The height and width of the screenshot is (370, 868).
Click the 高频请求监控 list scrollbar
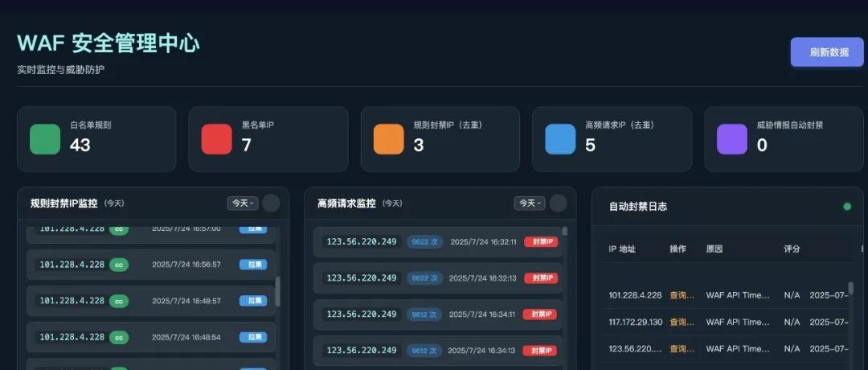pos(565,232)
